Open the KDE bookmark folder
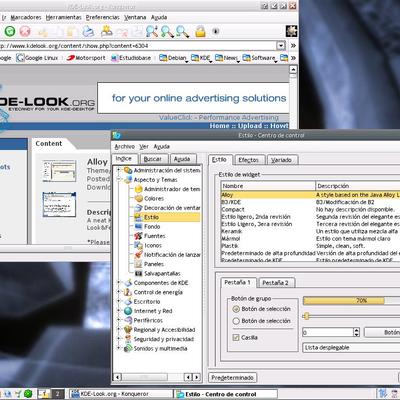 point(201,58)
